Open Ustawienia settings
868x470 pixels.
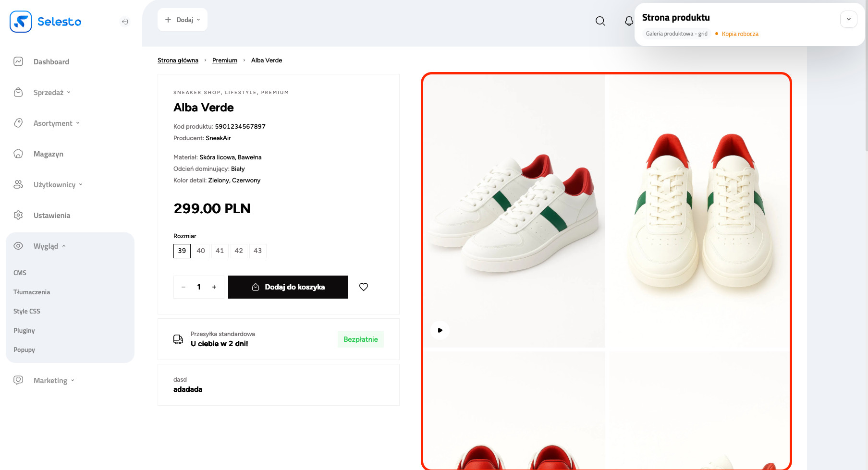point(51,216)
